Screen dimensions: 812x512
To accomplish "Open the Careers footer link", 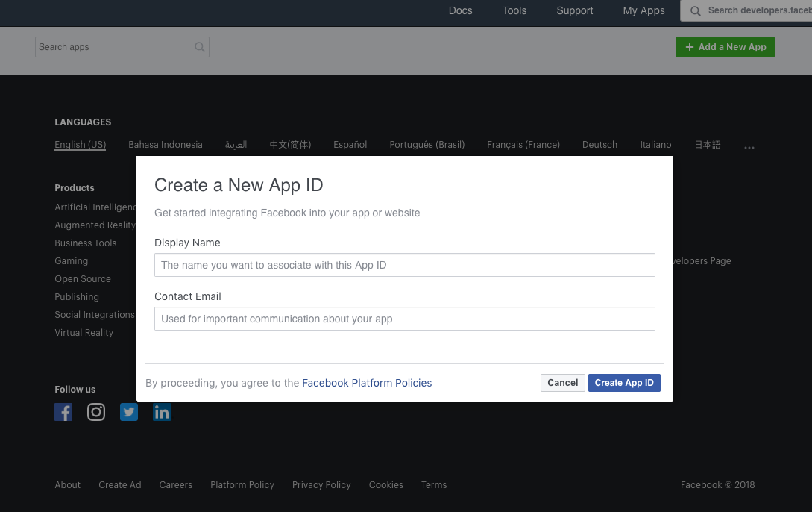I will [x=175, y=485].
